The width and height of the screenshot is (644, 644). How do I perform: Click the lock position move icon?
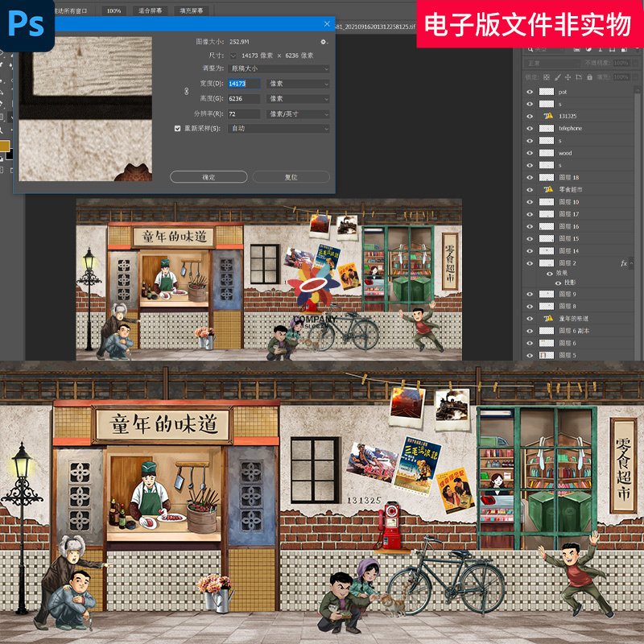(x=568, y=77)
